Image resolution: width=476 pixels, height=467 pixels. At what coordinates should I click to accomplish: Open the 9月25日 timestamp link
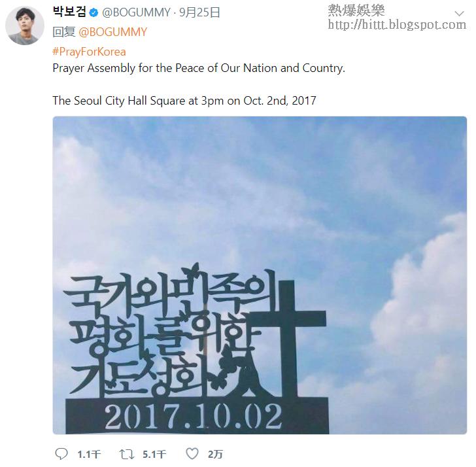(x=199, y=12)
